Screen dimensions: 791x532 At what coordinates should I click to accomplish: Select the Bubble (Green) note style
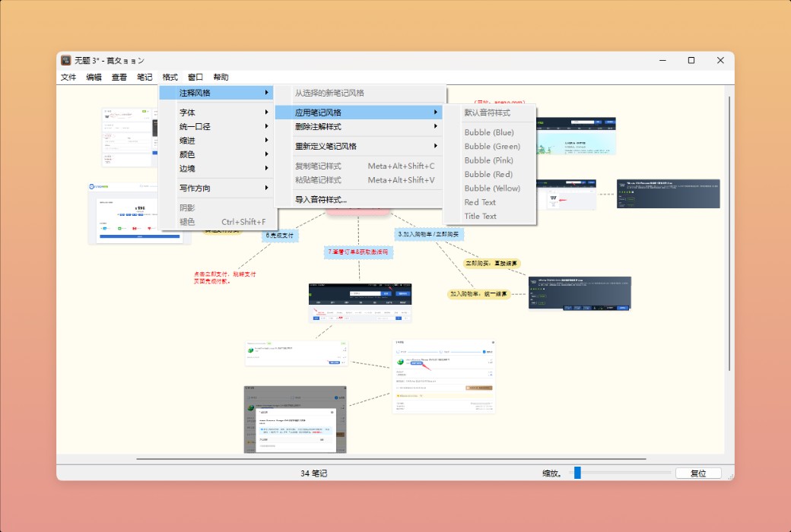coord(493,146)
